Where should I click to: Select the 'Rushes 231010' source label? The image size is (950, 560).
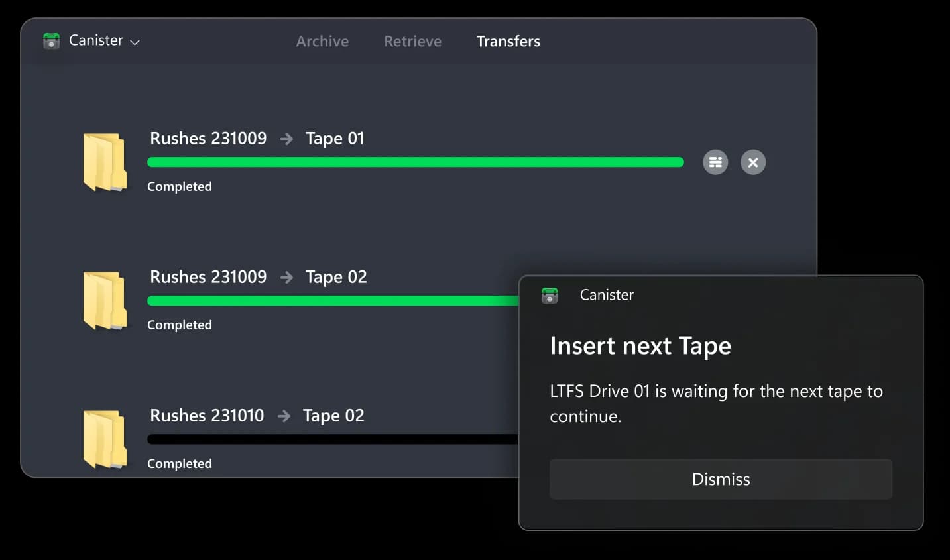click(207, 416)
